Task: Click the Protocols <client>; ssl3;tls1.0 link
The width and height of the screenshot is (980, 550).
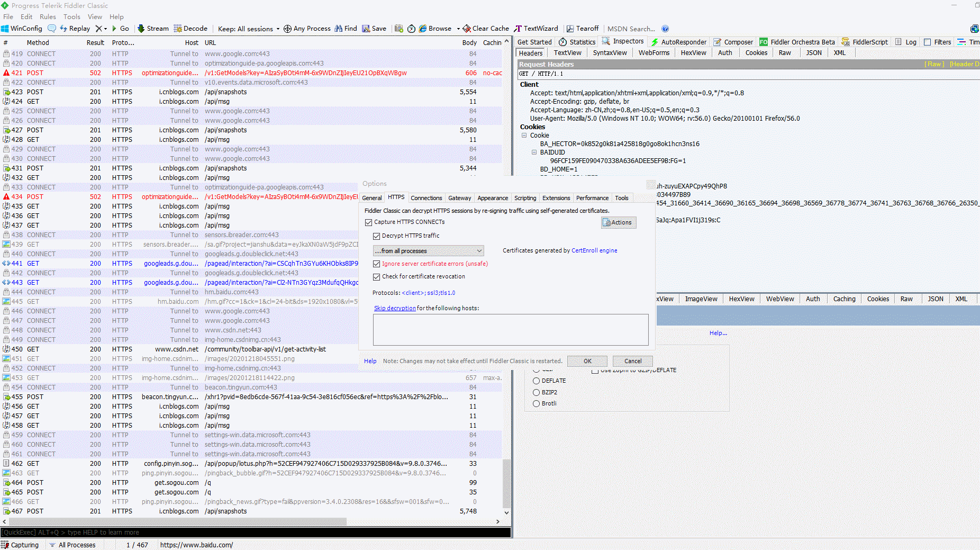Action: pos(428,293)
